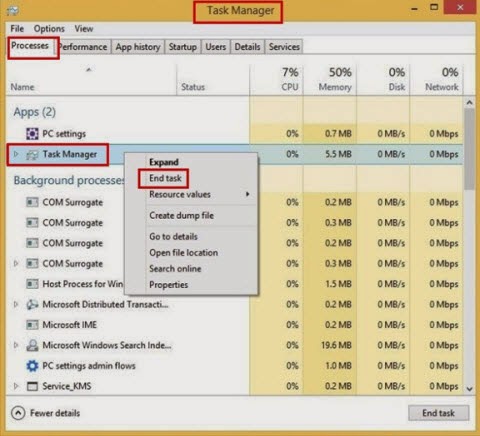
Task: Select the Microsoft IME process name
Action: tap(70, 325)
